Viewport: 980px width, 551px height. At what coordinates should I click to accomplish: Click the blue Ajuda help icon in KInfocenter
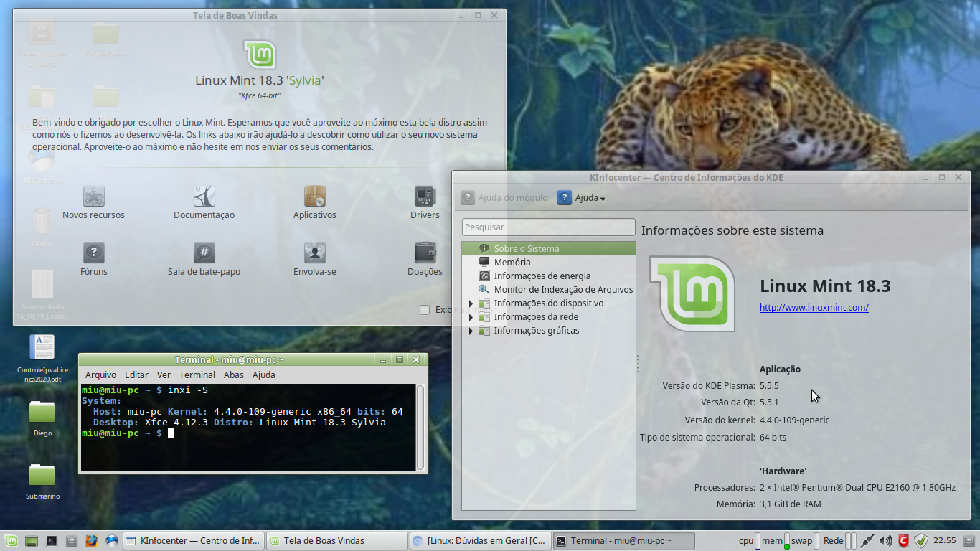[565, 197]
